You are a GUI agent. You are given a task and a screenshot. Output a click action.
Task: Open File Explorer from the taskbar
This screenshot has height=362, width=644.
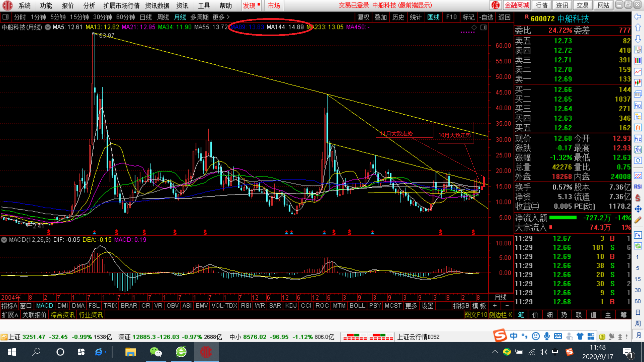130,352
